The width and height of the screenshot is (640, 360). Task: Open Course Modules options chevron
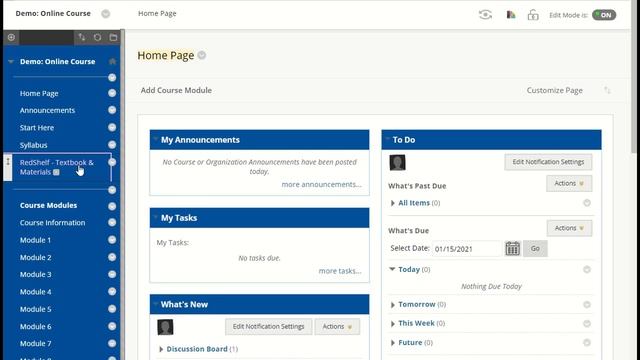tap(112, 206)
